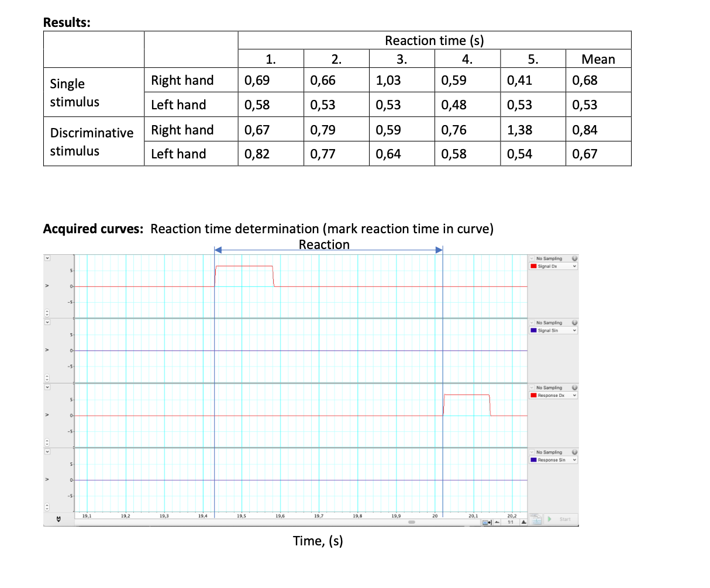Click the M marker icon below the amplitude axes
Screen dimensions: 710x588
[58, 518]
